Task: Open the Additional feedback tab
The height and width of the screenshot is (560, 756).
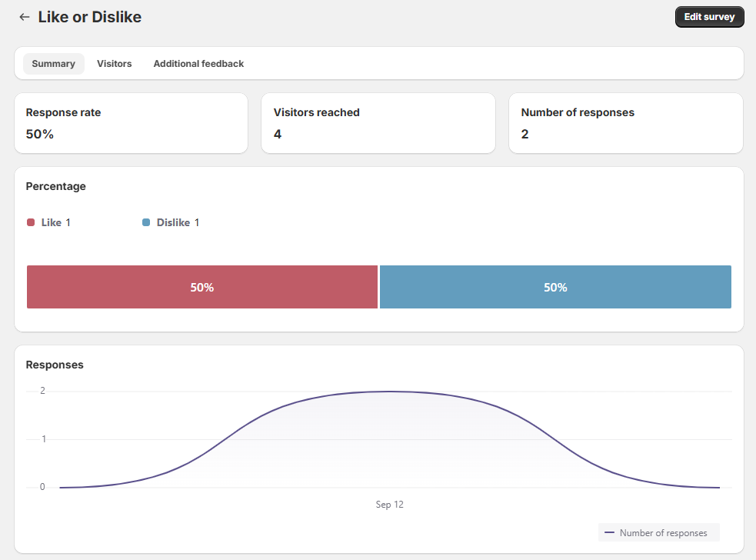Action: point(198,64)
